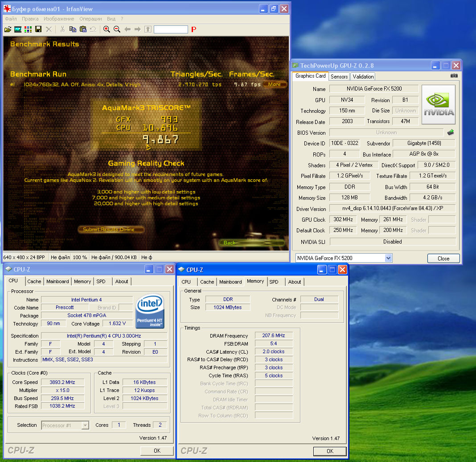Click the Rated FSB 1038.2 MHz value
Screen dimensions: 476x462
(x=62, y=406)
